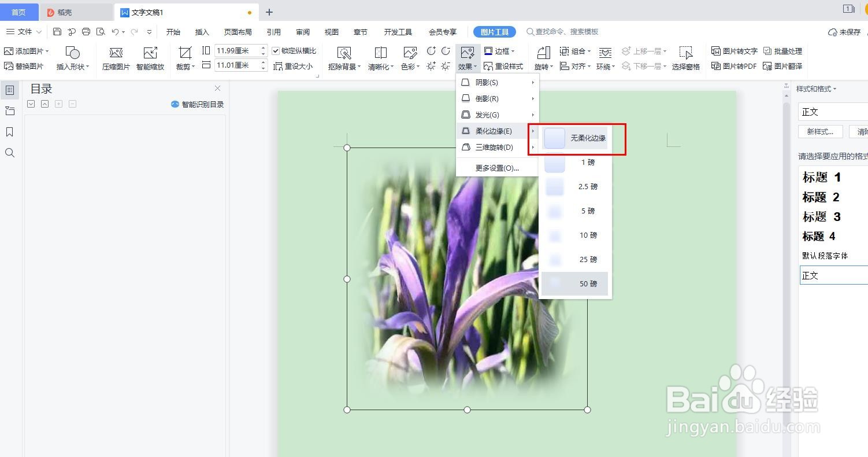The width and height of the screenshot is (868, 457).
Task: Click 批量处理 batch processing
Action: pyautogui.click(x=783, y=51)
